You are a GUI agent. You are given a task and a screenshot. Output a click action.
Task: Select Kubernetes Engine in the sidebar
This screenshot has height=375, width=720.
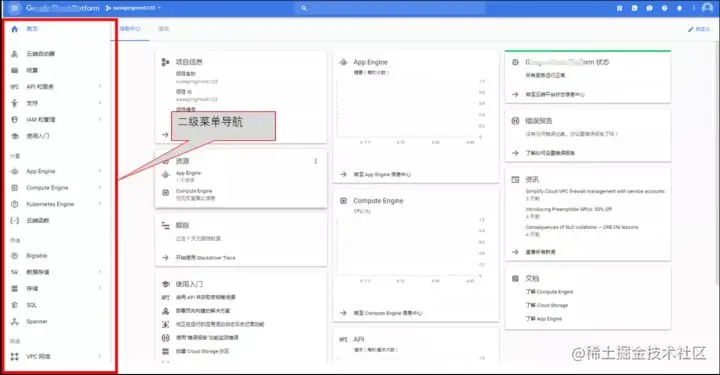[50, 204]
